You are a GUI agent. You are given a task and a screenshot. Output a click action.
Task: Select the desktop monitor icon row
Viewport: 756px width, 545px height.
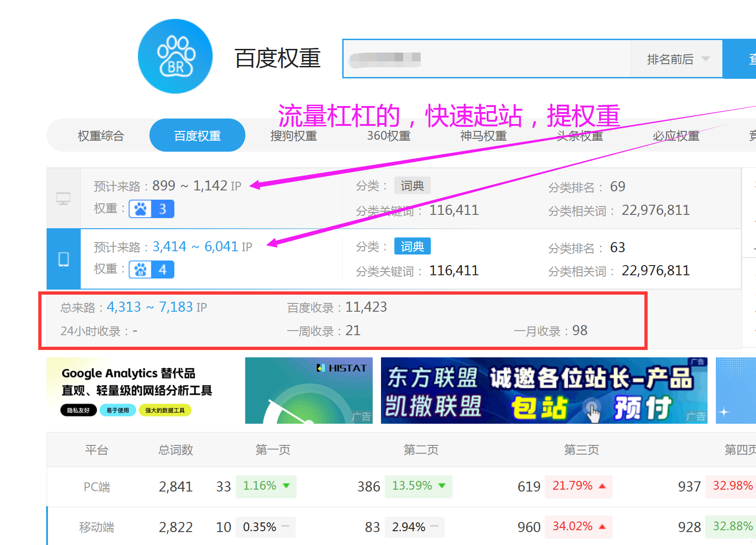point(64,198)
